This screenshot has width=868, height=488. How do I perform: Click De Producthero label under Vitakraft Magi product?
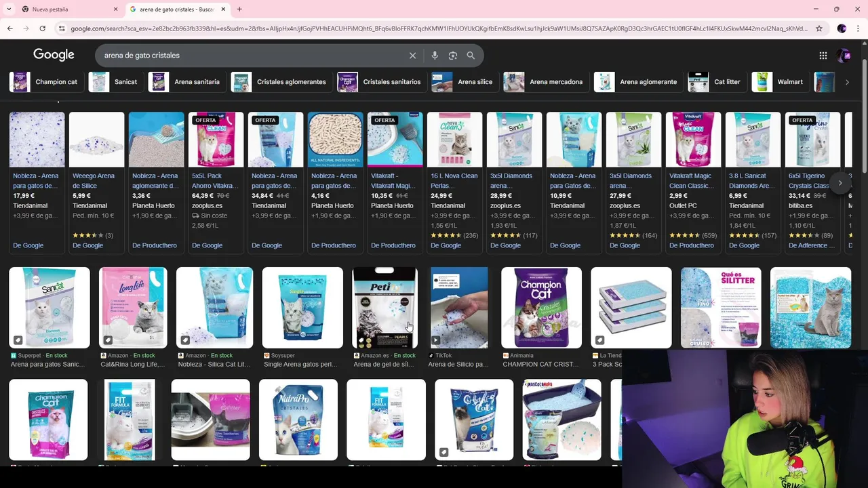(x=393, y=245)
